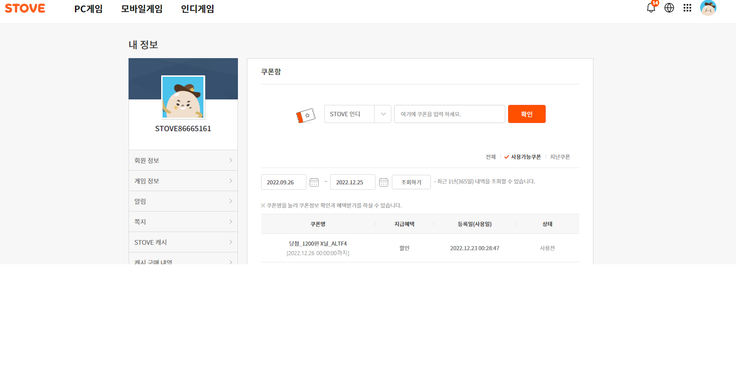Open the STOVE 인디 dropdown
Viewport: 736px width, 375px height.
point(358,114)
